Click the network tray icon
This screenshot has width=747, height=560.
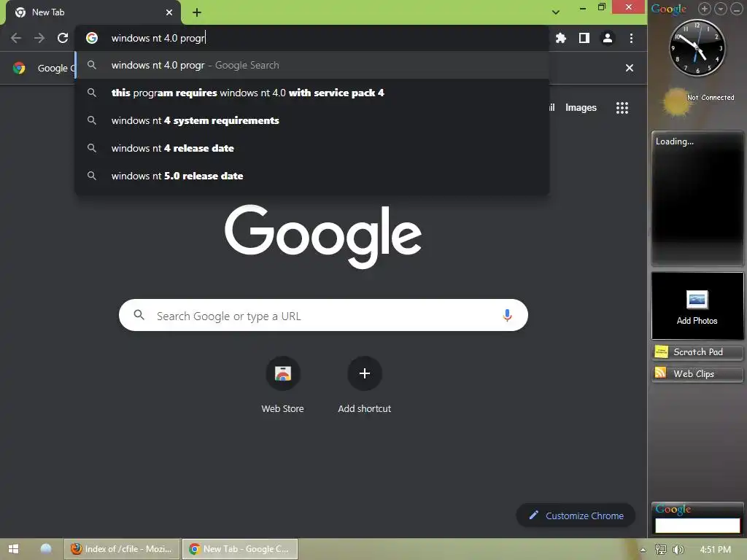point(661,550)
